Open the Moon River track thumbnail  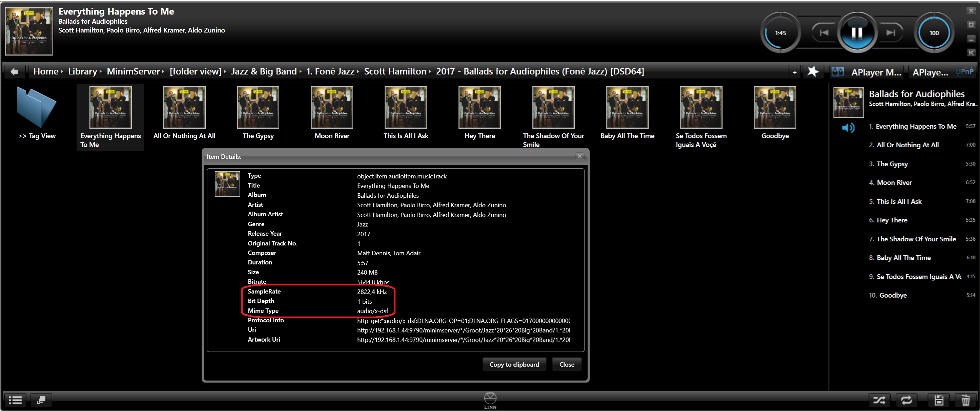point(332,108)
